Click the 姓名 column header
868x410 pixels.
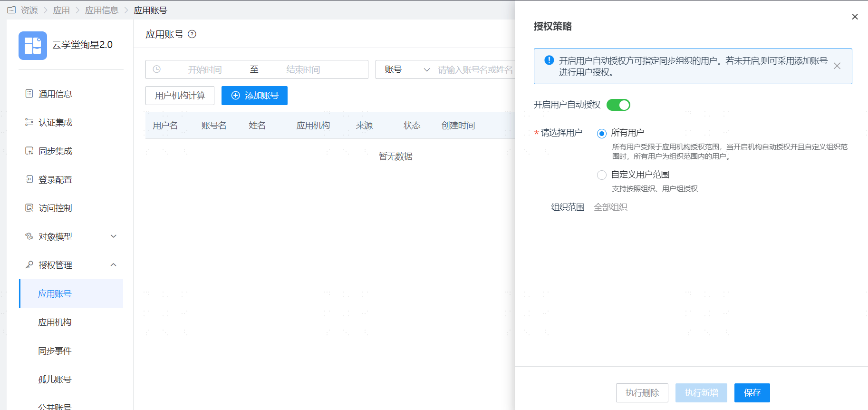[257, 126]
